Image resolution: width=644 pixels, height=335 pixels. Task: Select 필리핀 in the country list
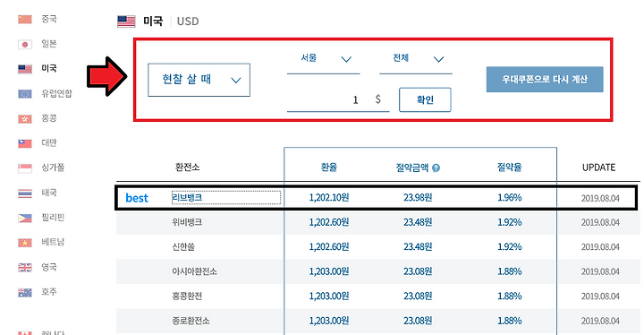tap(53, 218)
